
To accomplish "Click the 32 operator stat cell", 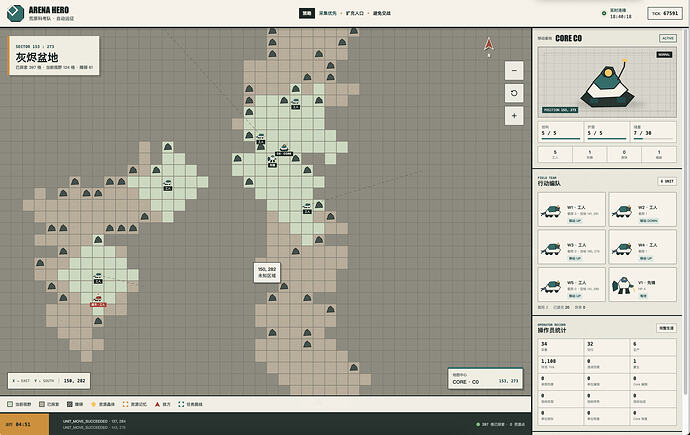I will tap(606, 347).
